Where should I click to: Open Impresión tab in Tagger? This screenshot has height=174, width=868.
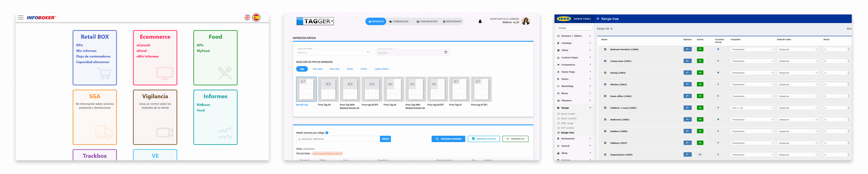click(x=376, y=21)
